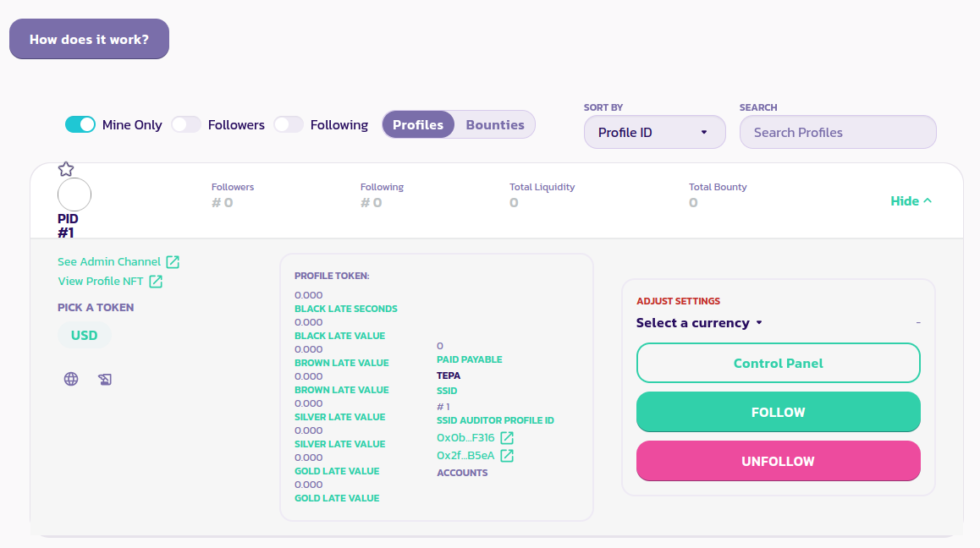This screenshot has height=548, width=980.
Task: Click the star favorite icon above PID
Action: tap(66, 169)
